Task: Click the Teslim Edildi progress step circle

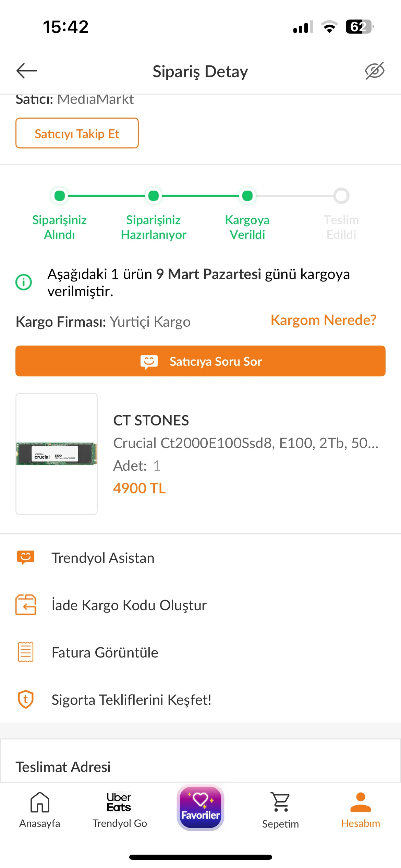Action: [x=341, y=196]
